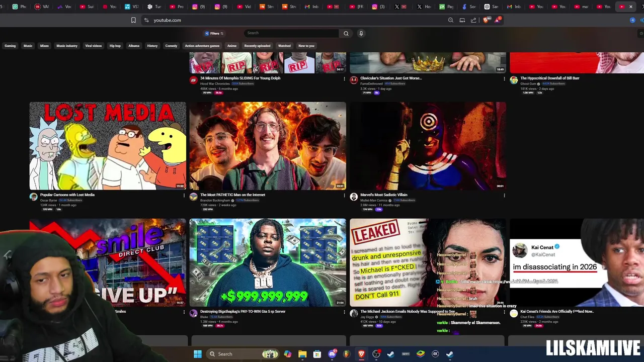Open options menu for Popular Cartoons video
The width and height of the screenshot is (644, 362).
pyautogui.click(x=184, y=195)
